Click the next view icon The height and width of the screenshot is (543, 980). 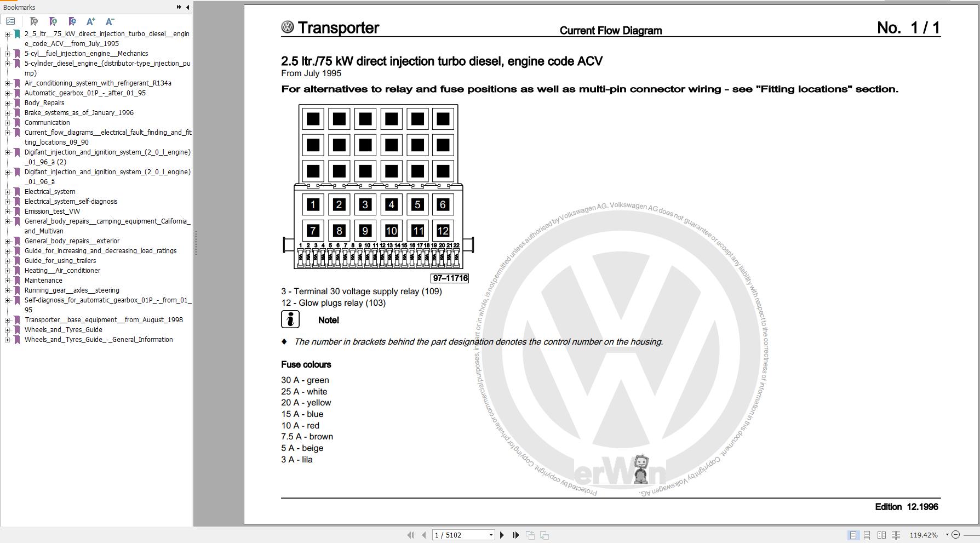pyautogui.click(x=545, y=535)
